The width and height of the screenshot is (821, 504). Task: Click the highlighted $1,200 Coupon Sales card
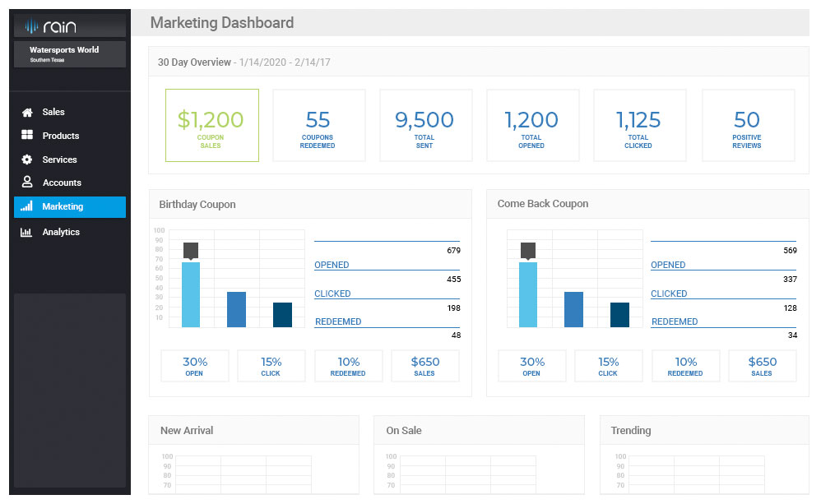(x=211, y=125)
